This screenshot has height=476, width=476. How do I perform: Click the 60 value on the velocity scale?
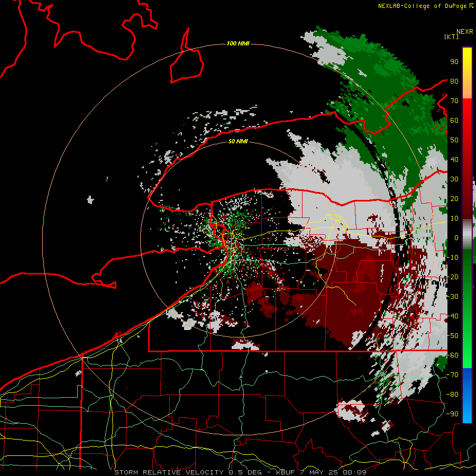pos(454,120)
